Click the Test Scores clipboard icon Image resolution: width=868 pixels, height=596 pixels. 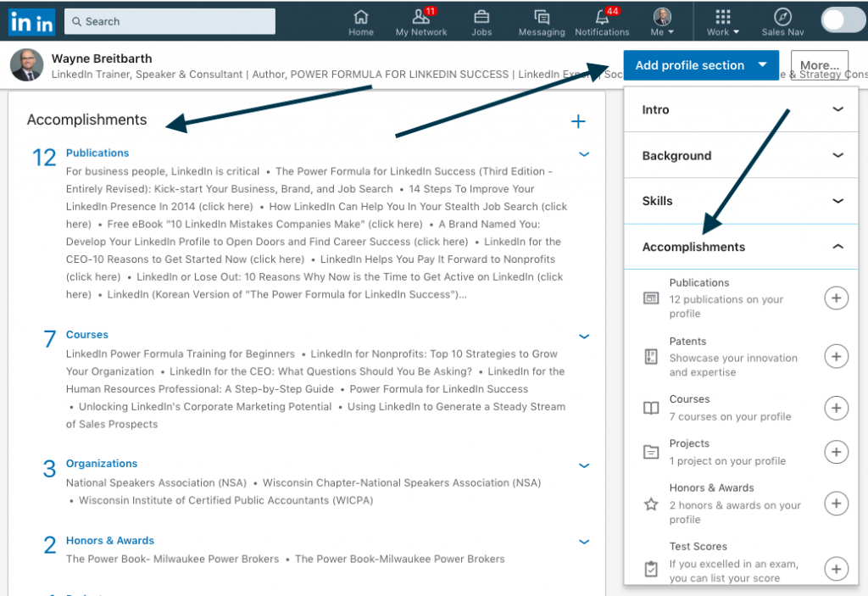click(651, 569)
